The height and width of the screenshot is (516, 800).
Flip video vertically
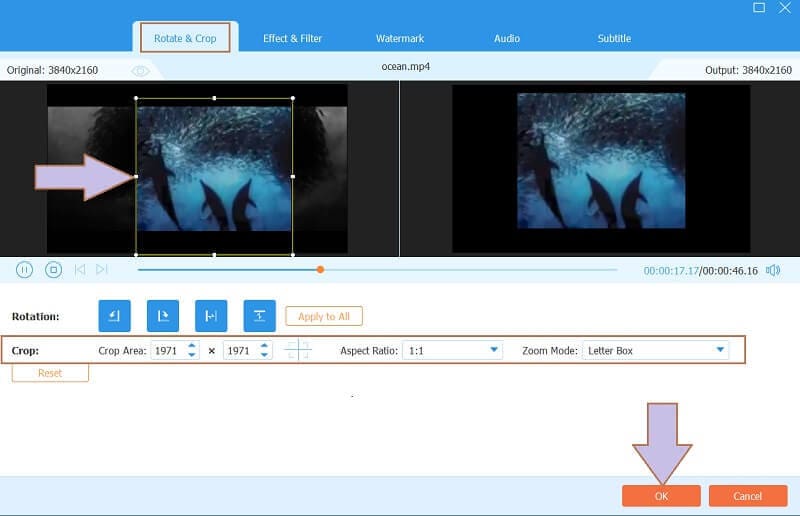pos(260,316)
